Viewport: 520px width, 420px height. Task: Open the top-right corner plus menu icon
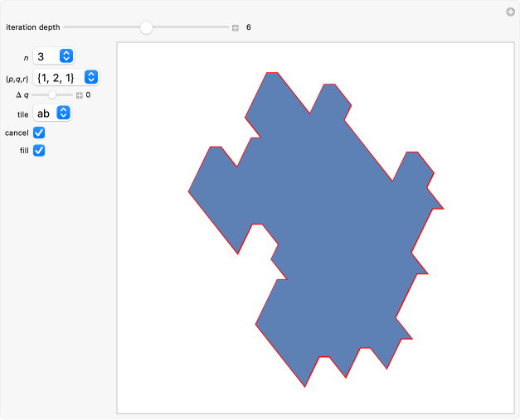(511, 12)
